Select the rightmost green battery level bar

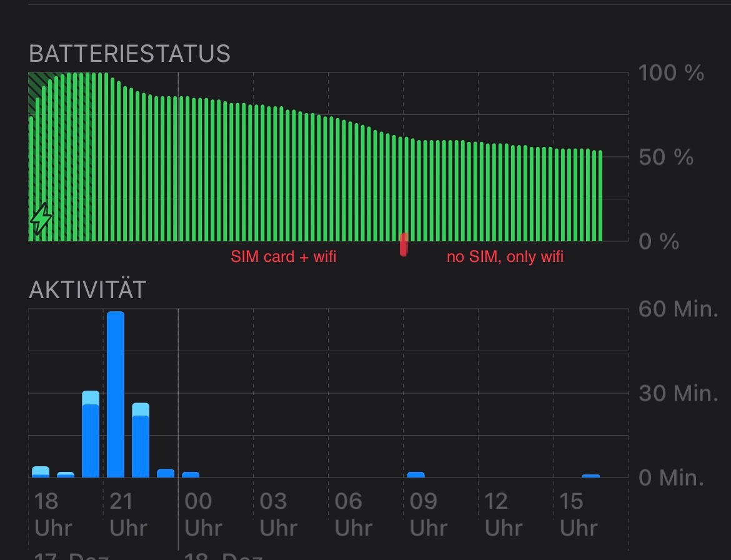click(x=600, y=196)
